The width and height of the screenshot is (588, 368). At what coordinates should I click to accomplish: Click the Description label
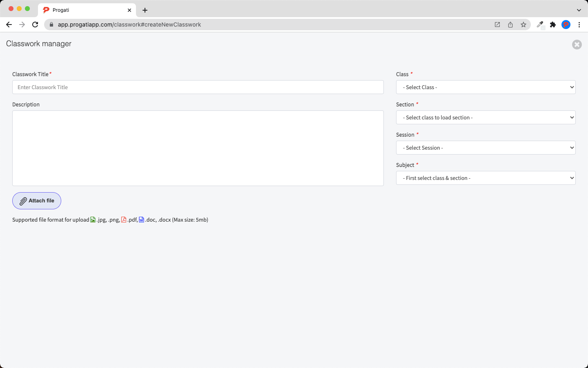pos(26,104)
